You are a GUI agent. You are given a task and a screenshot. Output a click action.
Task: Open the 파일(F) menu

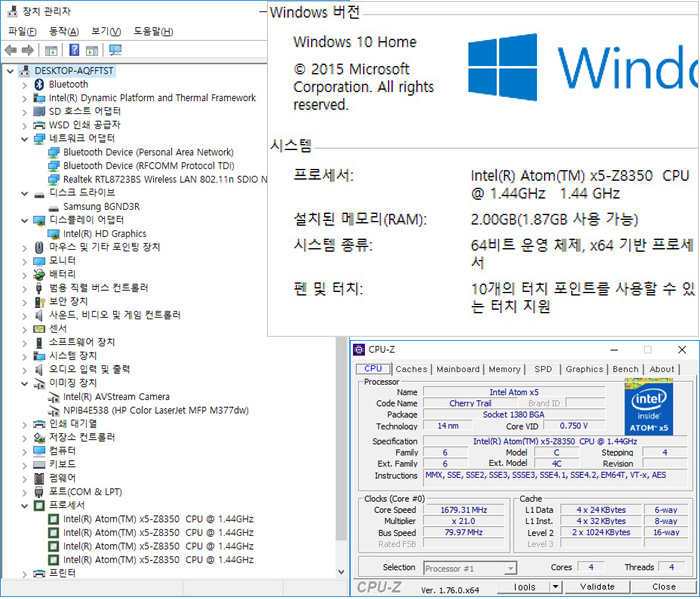22,32
